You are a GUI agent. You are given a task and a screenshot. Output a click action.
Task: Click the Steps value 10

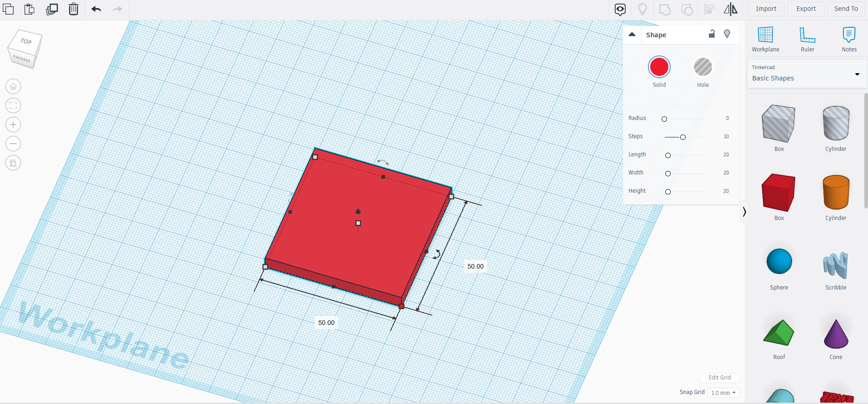[726, 136]
